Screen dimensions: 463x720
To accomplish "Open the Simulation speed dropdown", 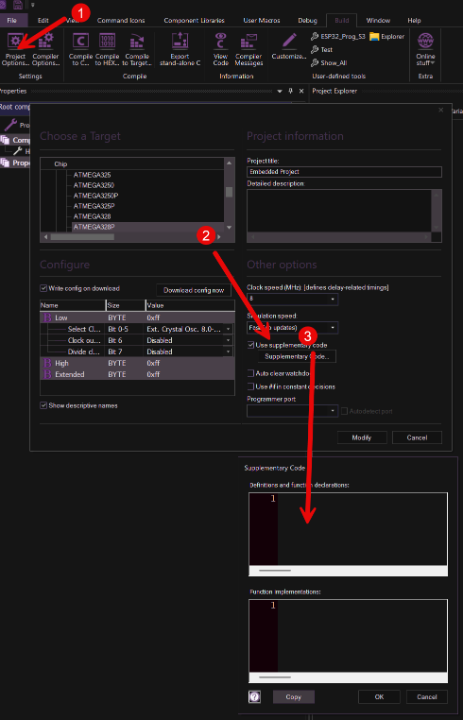I will click(x=293, y=328).
